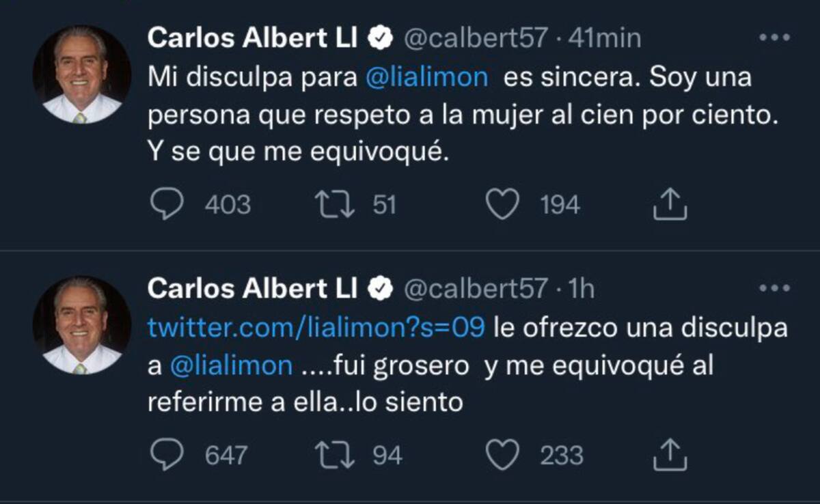Open Carlos Albert profile photo on second tweet
This screenshot has width=820, height=504.
[x=81, y=326]
